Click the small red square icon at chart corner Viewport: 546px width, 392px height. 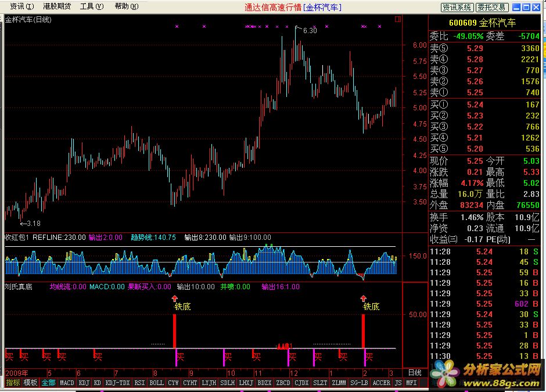click(398, 19)
